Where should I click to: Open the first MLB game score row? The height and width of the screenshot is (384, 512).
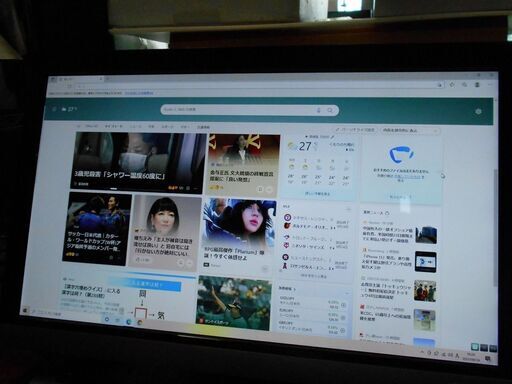tap(315, 223)
